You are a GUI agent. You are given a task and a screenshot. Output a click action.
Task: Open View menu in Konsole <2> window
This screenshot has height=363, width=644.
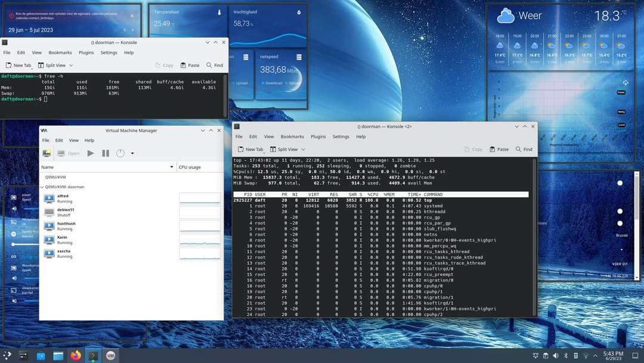(x=268, y=137)
